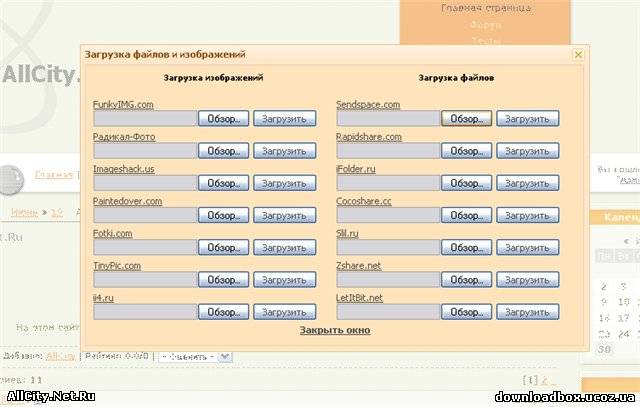Focus the FunkyIMG.com file path field
The width and height of the screenshot is (640, 407).
click(x=145, y=119)
